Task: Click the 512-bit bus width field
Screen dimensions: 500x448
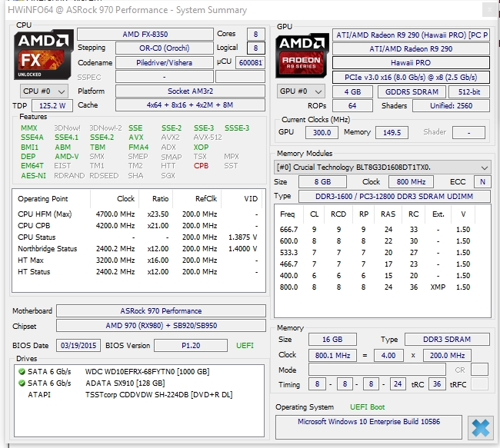Action: 469,92
